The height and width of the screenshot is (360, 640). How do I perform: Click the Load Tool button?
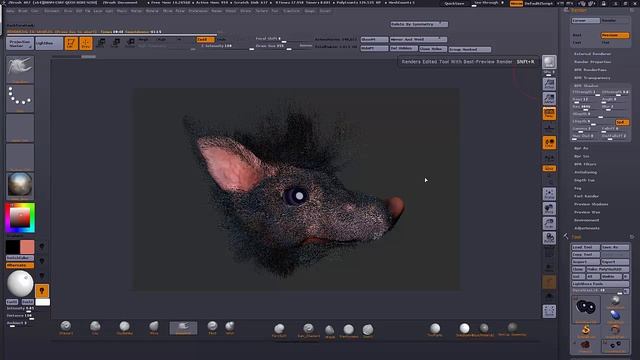click(586, 247)
